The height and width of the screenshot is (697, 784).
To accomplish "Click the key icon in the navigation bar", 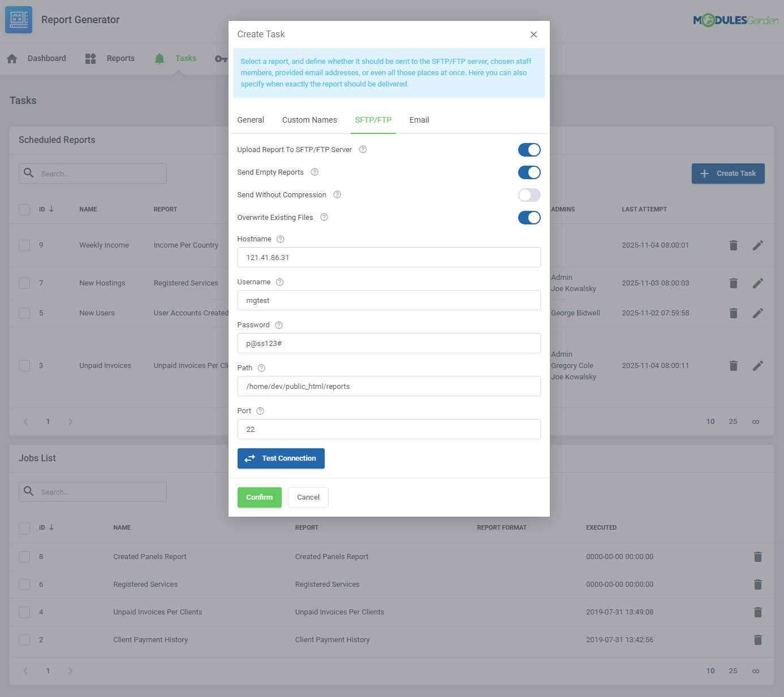I will click(220, 58).
